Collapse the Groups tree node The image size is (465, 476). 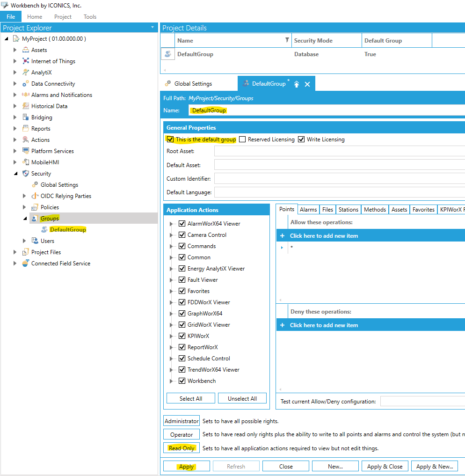(25, 219)
